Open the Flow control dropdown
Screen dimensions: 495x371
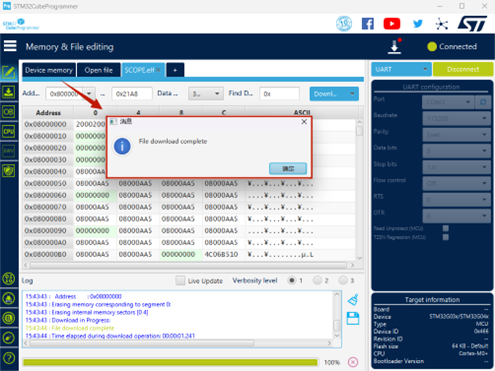tap(456, 183)
